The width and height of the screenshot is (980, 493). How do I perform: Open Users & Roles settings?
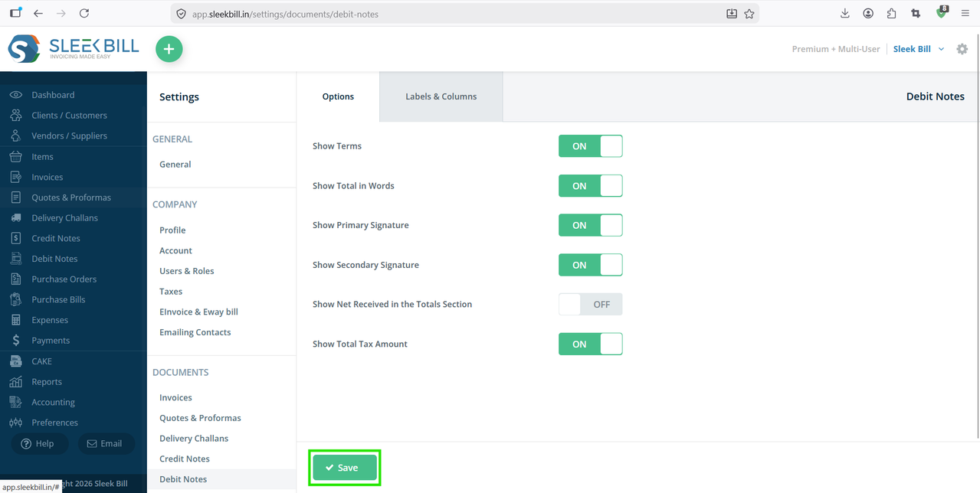pyautogui.click(x=187, y=271)
